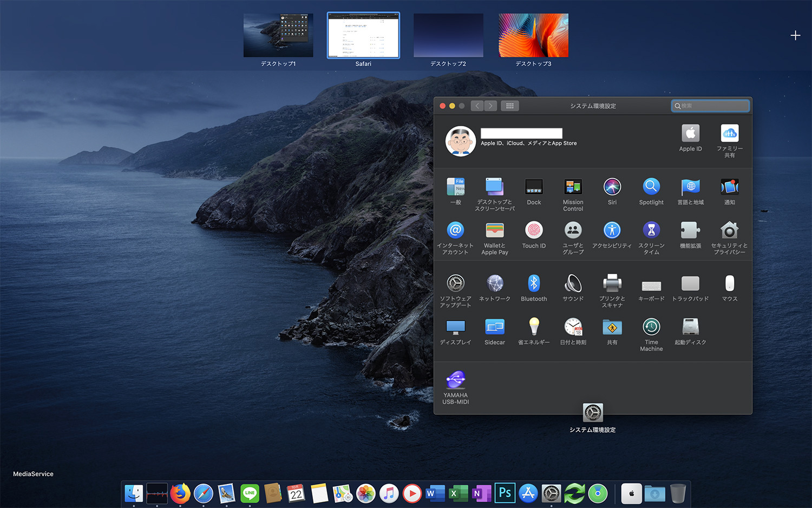This screenshot has width=812, height=508.
Task: Click user profile avatar picture
Action: click(x=461, y=141)
